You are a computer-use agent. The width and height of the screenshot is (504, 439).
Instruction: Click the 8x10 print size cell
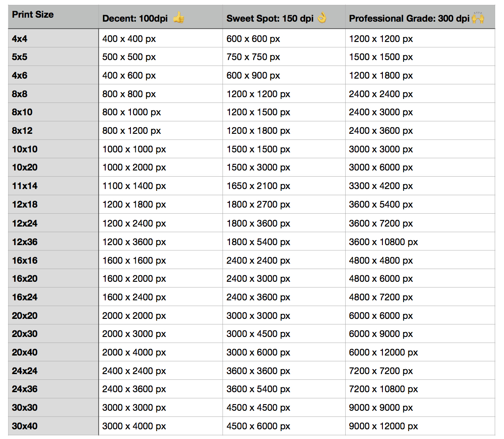[22, 112]
